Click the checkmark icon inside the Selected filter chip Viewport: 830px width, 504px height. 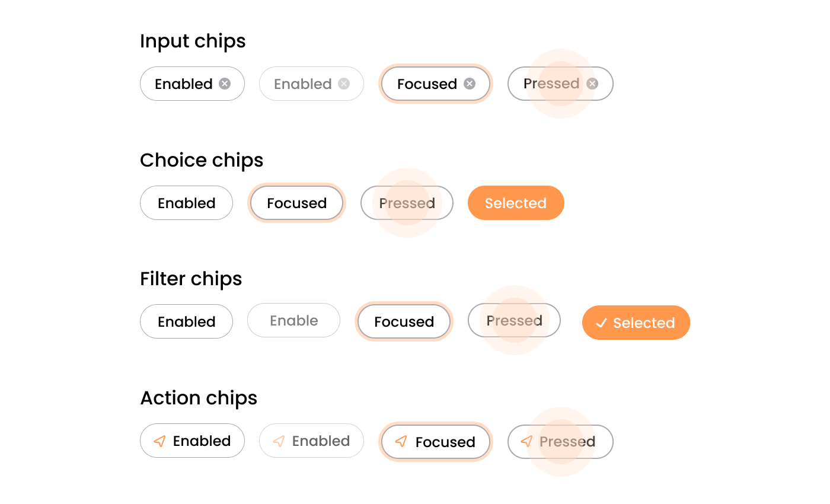click(x=601, y=323)
